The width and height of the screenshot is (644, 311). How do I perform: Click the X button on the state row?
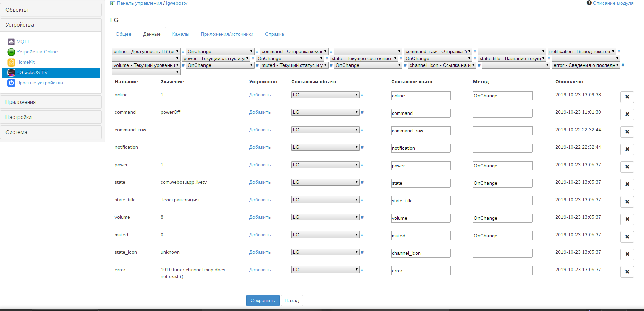(x=627, y=184)
